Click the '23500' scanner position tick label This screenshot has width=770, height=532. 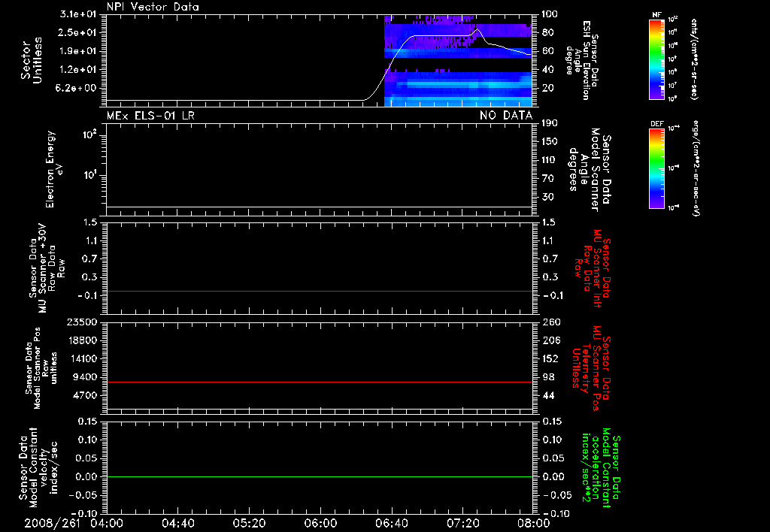[81, 322]
